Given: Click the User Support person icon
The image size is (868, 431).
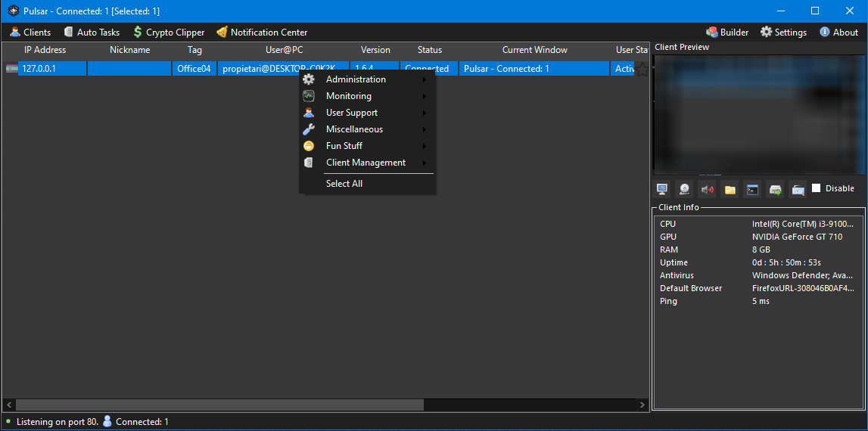Looking at the screenshot, I should click(308, 113).
